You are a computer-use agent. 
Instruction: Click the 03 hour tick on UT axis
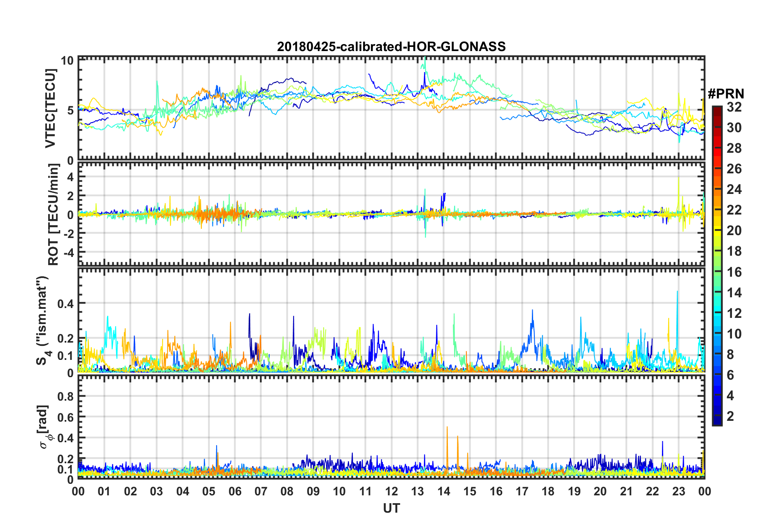[x=156, y=491]
